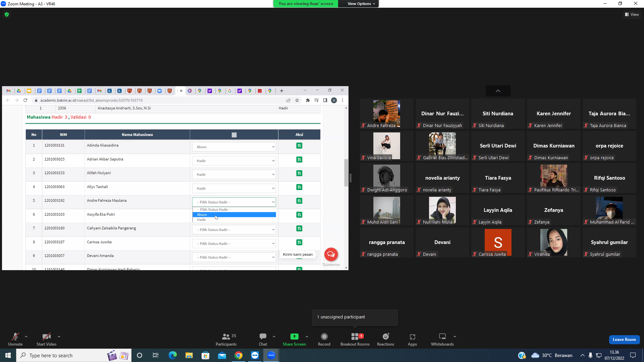
Task: Go back in browser history
Action: (x=8, y=100)
